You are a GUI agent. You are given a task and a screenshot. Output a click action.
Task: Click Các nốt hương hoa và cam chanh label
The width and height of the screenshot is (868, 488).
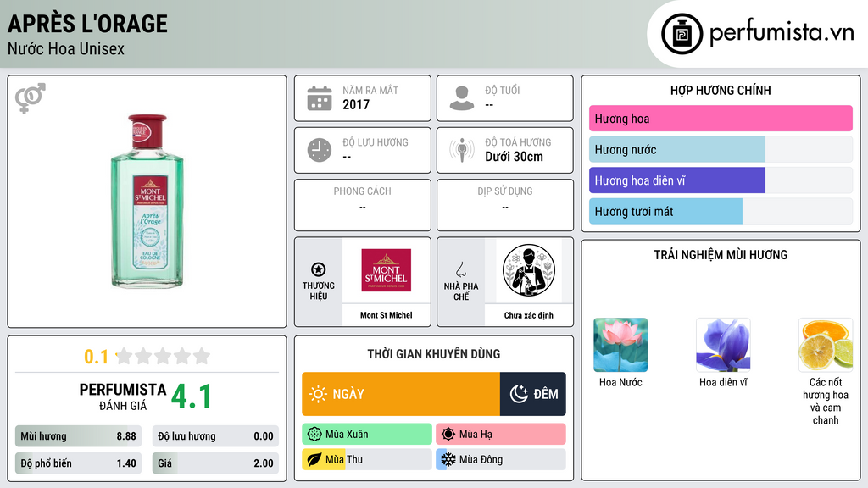pyautogui.click(x=826, y=401)
